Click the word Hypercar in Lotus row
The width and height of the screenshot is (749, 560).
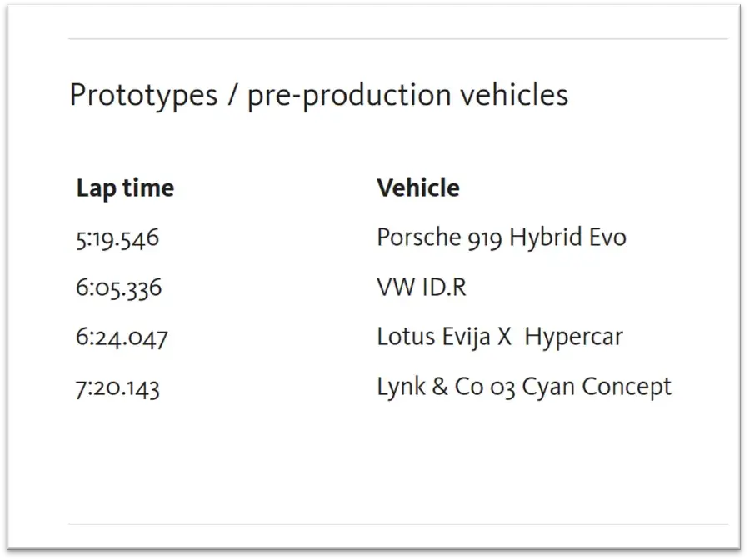(x=574, y=337)
